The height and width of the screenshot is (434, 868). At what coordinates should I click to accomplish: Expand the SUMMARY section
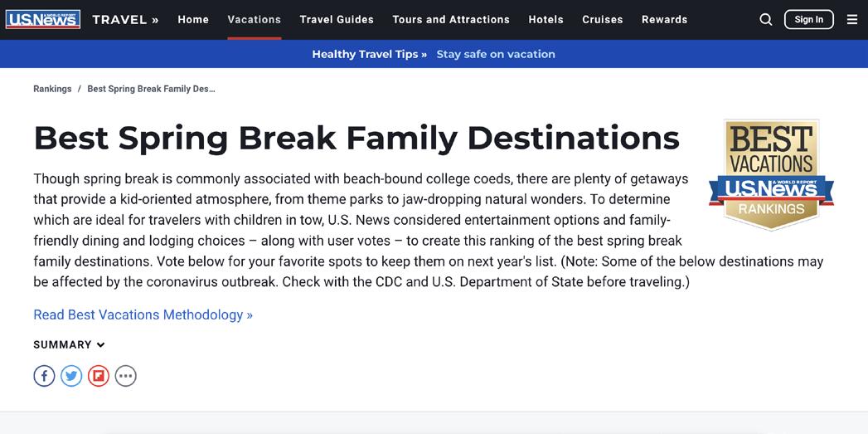click(x=69, y=344)
